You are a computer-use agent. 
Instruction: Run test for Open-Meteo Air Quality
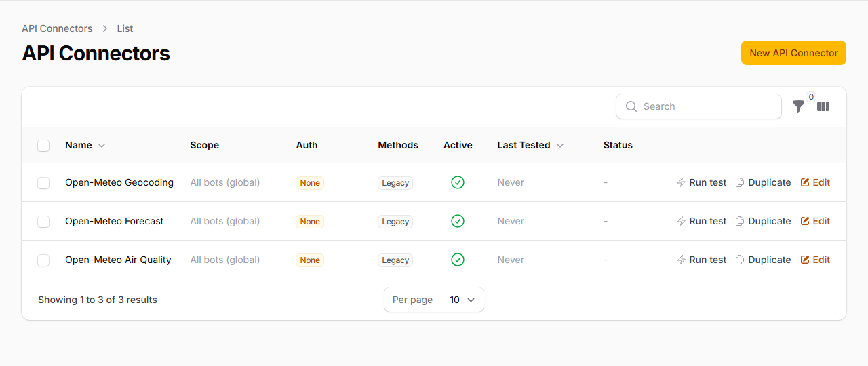[x=702, y=260]
